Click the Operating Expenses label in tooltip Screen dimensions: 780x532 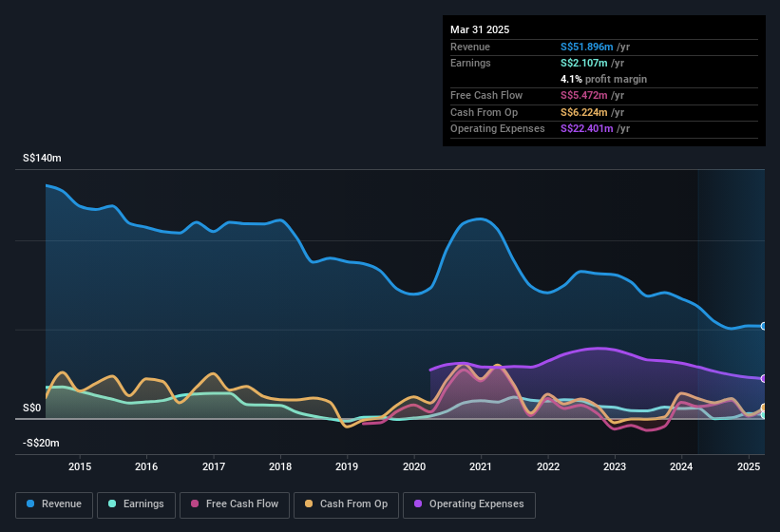pyautogui.click(x=498, y=129)
